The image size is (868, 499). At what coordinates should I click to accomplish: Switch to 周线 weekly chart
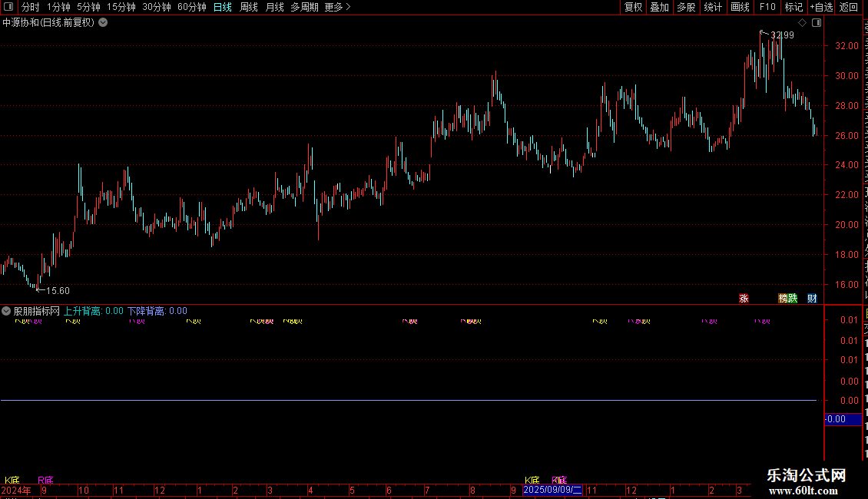click(x=249, y=7)
